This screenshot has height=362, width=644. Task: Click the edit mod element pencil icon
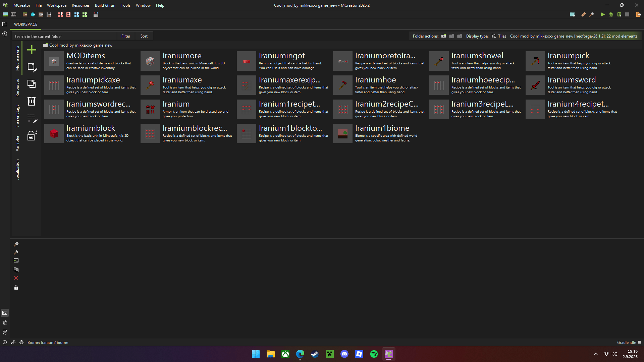coord(32,67)
